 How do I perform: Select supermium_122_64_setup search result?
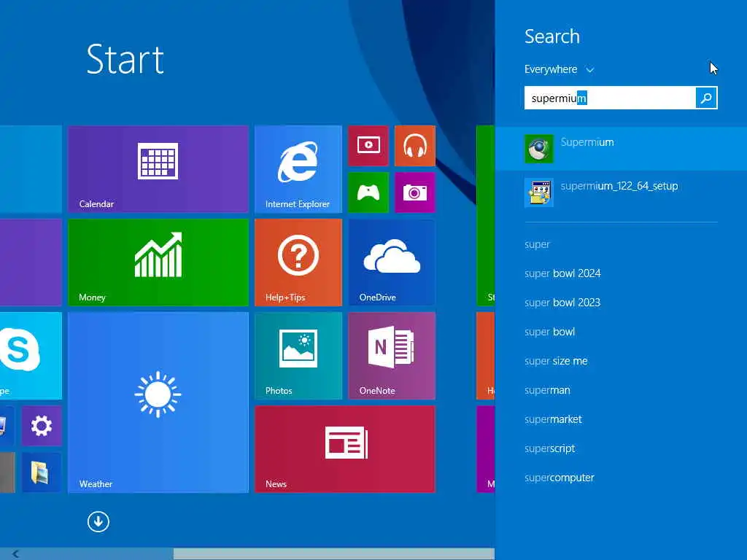622,192
